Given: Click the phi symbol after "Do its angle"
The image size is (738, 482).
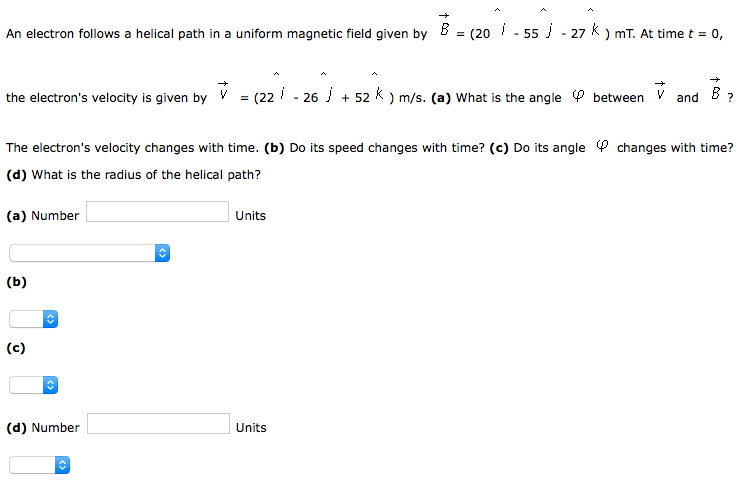Looking at the screenshot, I should tap(601, 147).
